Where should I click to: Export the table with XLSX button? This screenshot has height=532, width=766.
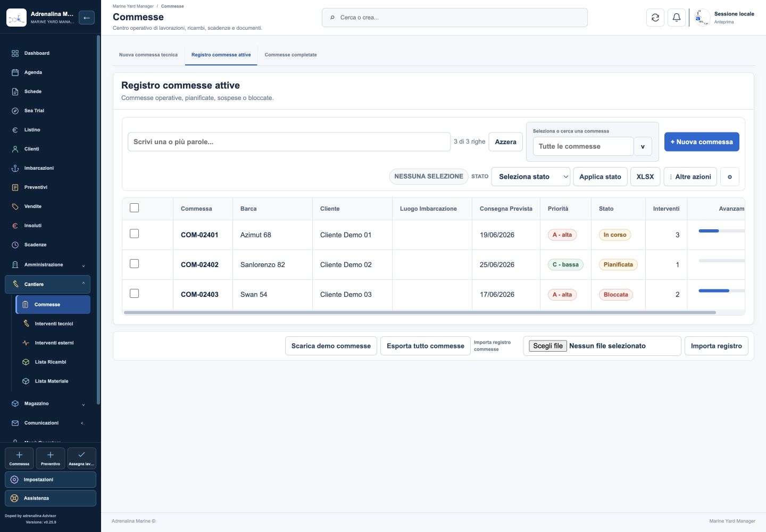[645, 177]
